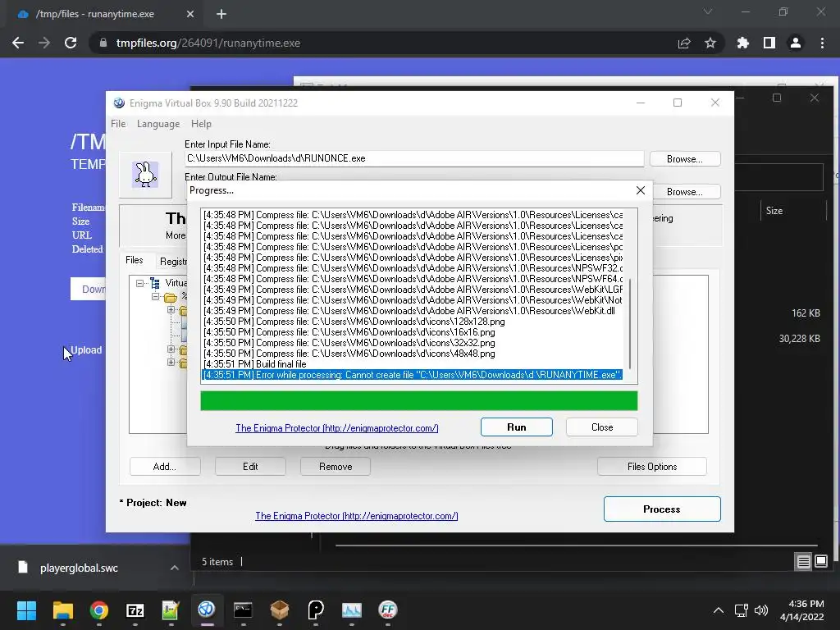Switch to the Files tab
The width and height of the screenshot is (840, 630).
(x=135, y=260)
